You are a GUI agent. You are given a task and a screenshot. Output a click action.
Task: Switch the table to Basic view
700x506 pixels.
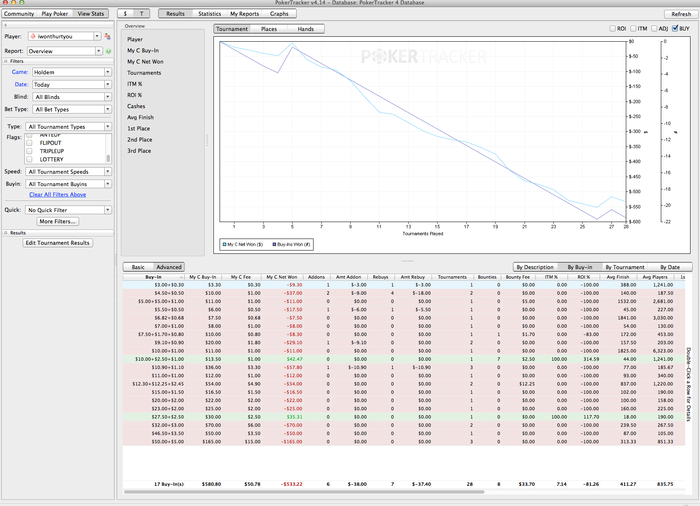(x=138, y=267)
